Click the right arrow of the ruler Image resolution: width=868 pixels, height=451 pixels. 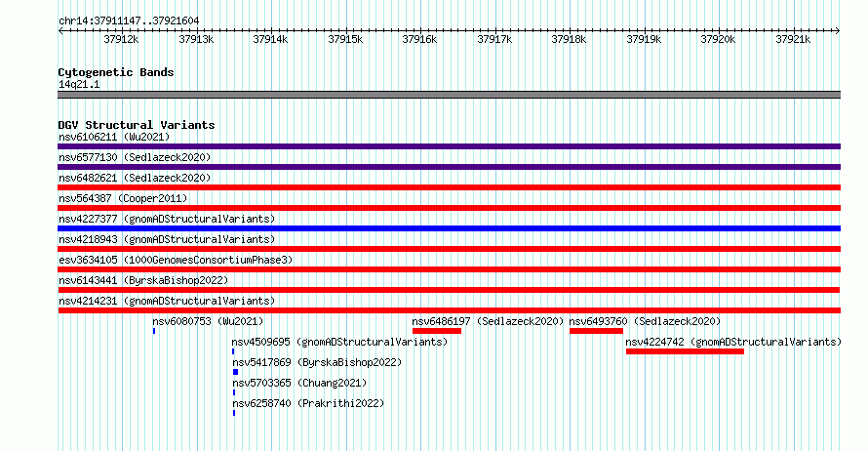pos(838,31)
